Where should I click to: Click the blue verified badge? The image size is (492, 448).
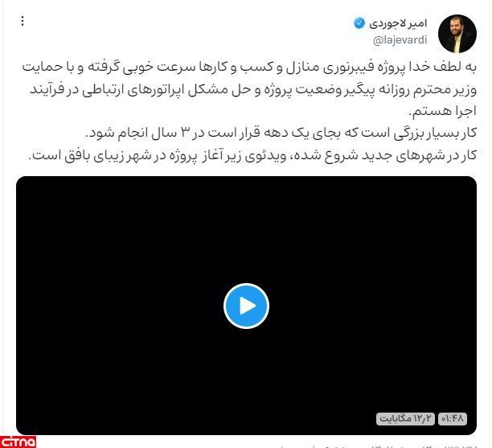pos(359,23)
